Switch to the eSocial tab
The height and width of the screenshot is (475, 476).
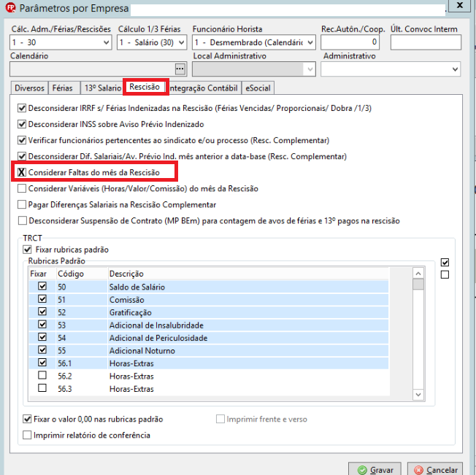pyautogui.click(x=258, y=88)
